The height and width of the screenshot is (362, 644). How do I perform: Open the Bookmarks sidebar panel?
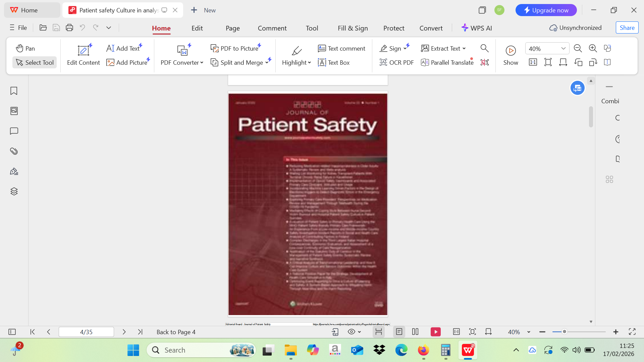click(14, 91)
